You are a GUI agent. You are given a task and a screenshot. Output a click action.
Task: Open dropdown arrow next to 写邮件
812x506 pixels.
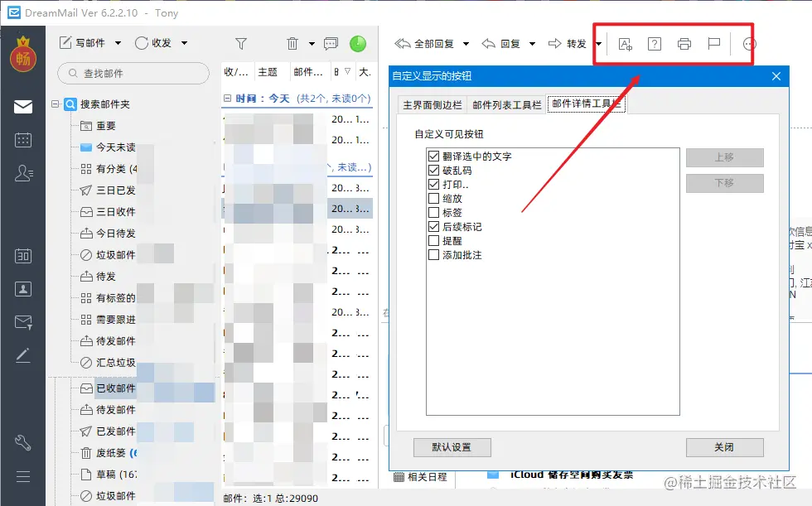pos(118,43)
